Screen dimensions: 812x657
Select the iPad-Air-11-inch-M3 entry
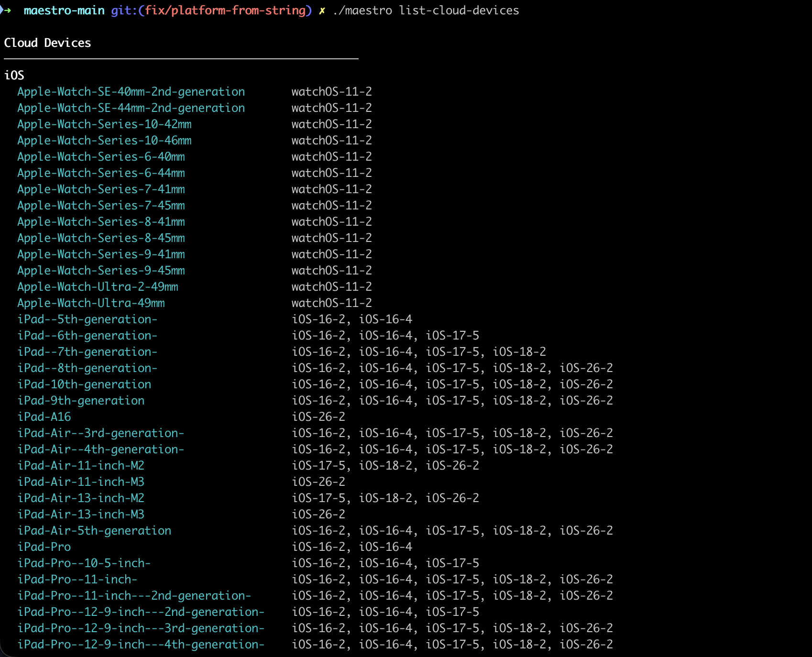(81, 482)
